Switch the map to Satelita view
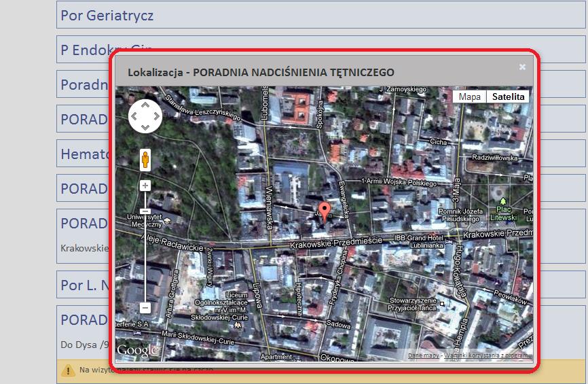The height and width of the screenshot is (384, 588). coord(508,97)
